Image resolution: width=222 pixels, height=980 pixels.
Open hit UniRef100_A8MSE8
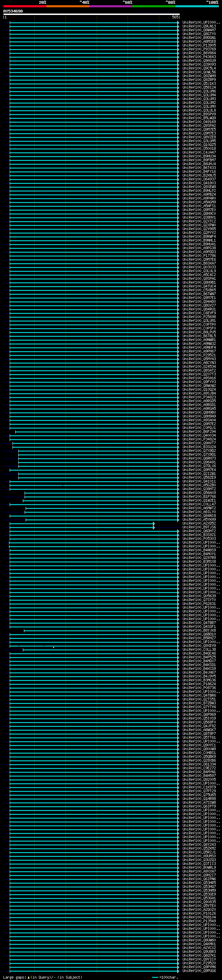pos(199,41)
